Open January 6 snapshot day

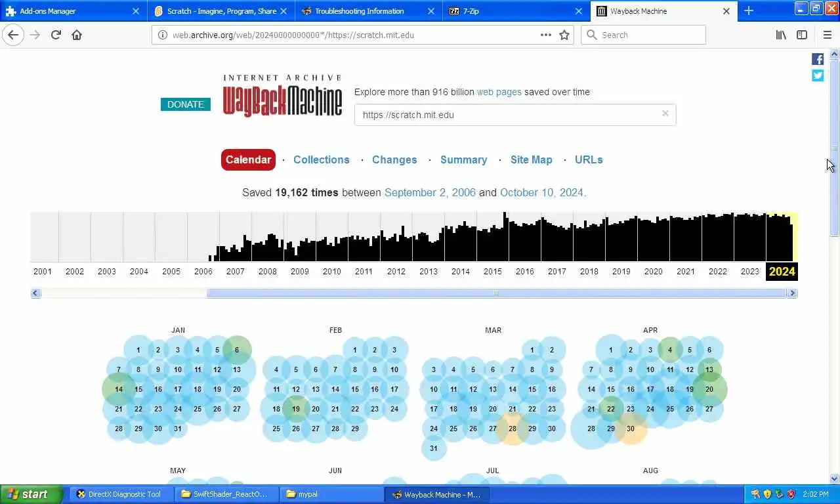tap(237, 350)
